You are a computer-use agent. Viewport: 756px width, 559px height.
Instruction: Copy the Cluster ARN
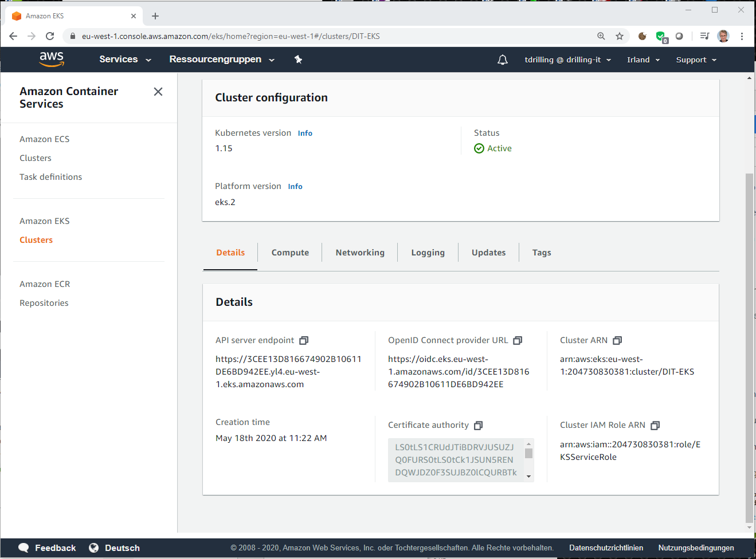[x=617, y=340]
